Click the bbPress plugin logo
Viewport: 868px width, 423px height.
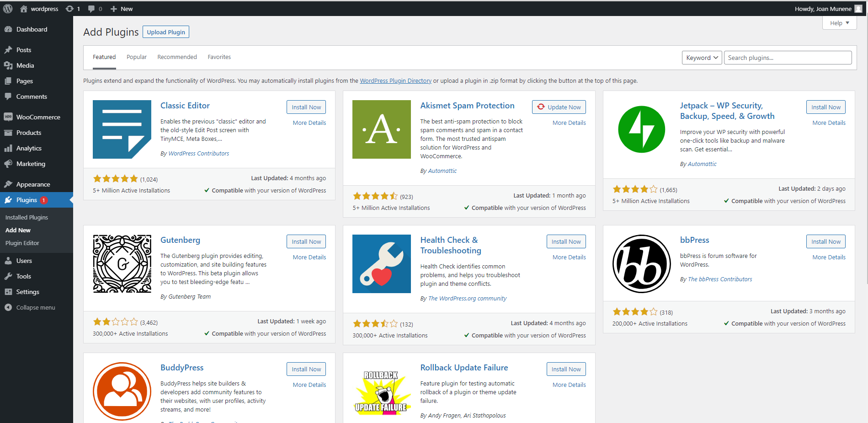pos(642,264)
